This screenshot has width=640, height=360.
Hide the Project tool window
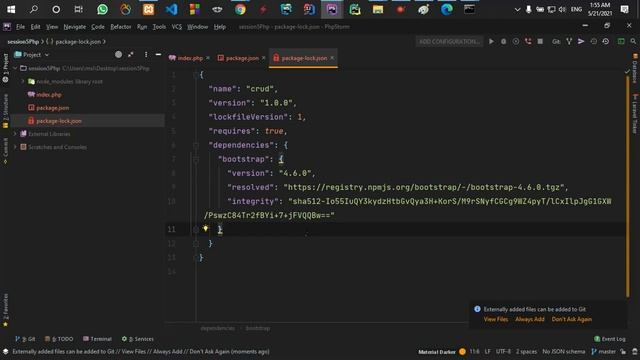click(x=158, y=54)
